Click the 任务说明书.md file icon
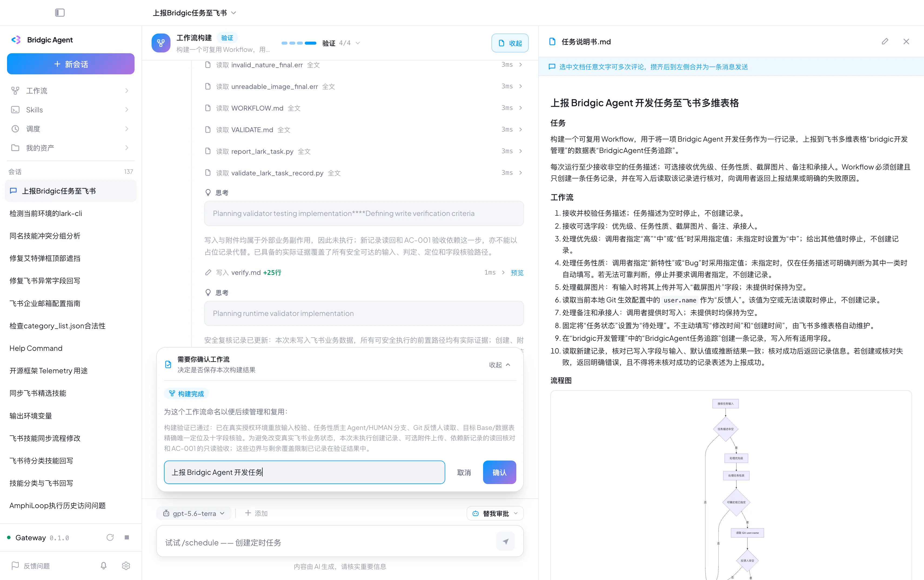924x580 pixels. [552, 41]
